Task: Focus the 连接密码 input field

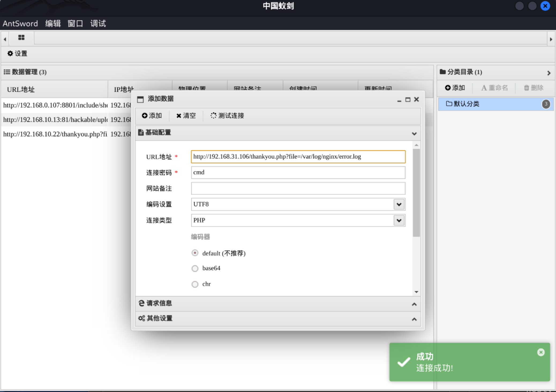Action: [298, 172]
